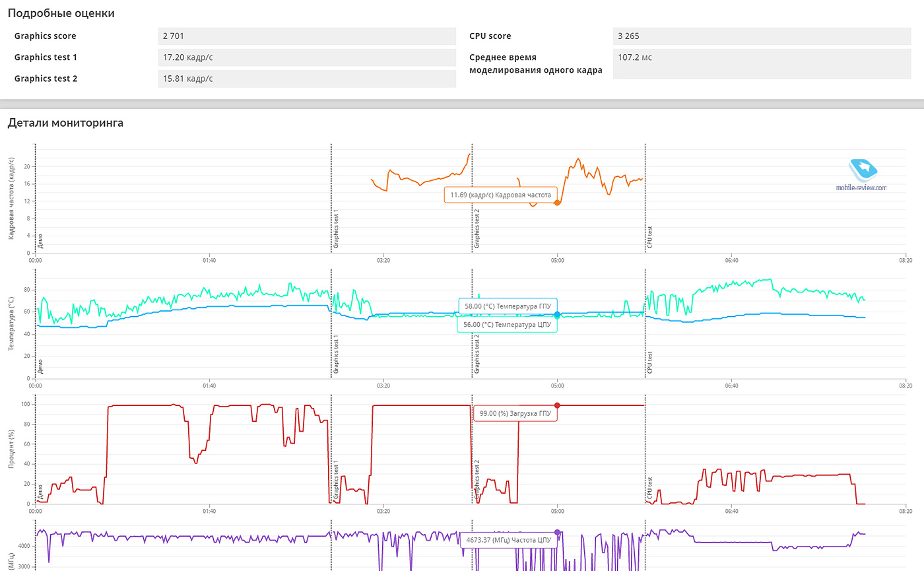Click 'Среднее время моделирования одного кадра' label
The image size is (924, 571).
click(x=535, y=64)
